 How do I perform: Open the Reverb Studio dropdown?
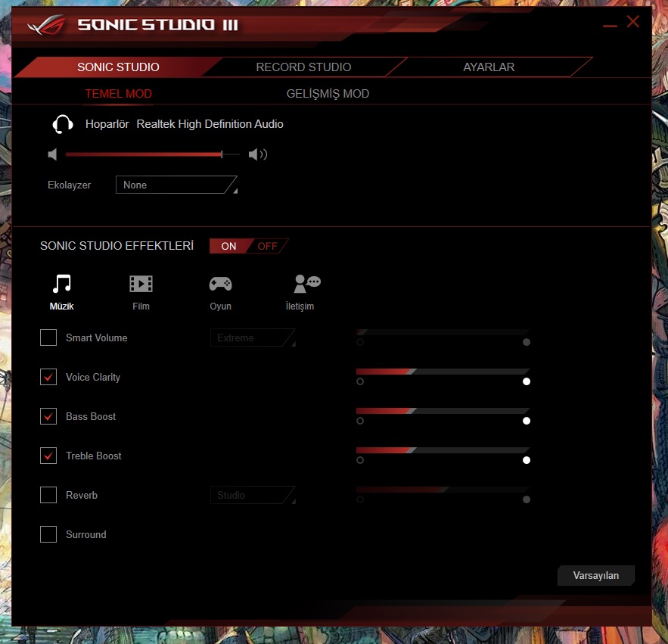coord(253,495)
